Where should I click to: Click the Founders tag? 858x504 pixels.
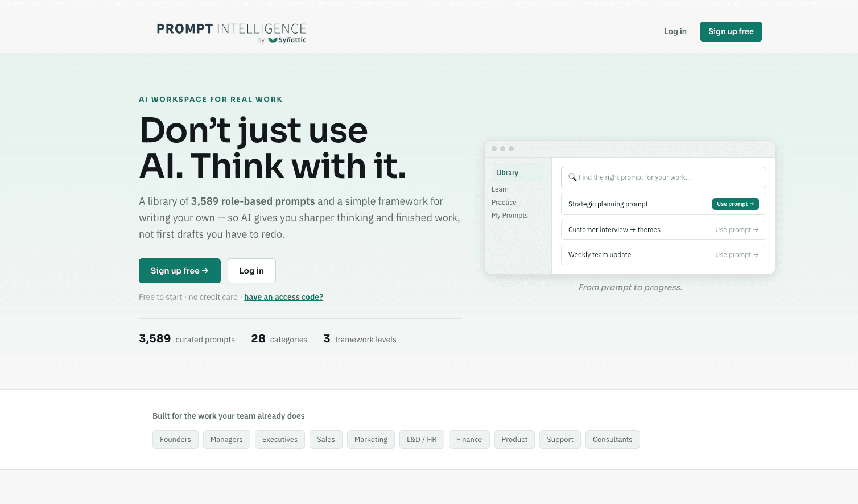click(175, 440)
